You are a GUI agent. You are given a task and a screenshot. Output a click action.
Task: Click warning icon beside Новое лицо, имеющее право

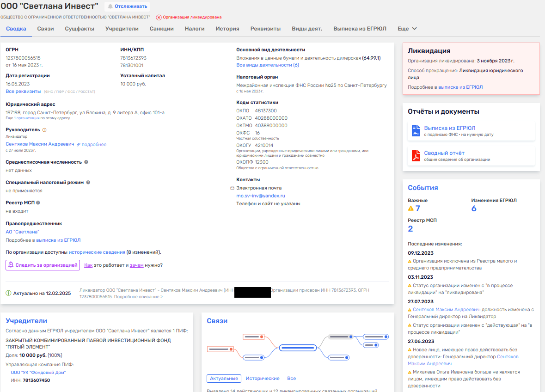(410, 350)
